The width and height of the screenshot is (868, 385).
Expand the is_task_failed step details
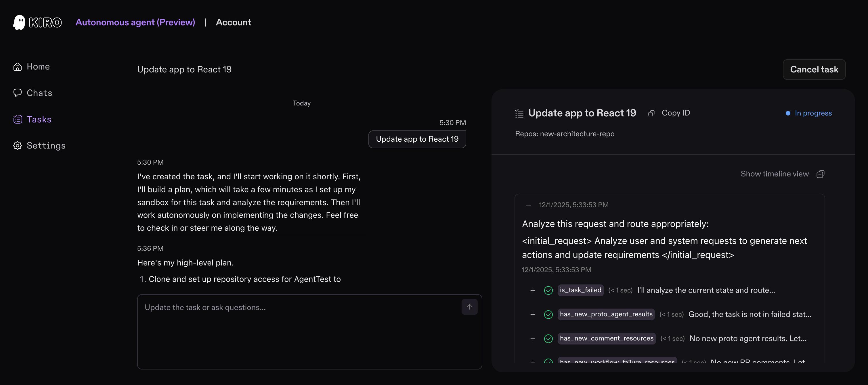[533, 290]
